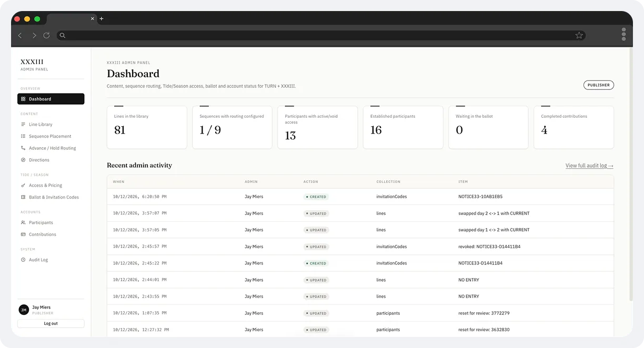Click the Access & Pricing key icon
Viewport: 644px width, 348px height.
click(23, 186)
